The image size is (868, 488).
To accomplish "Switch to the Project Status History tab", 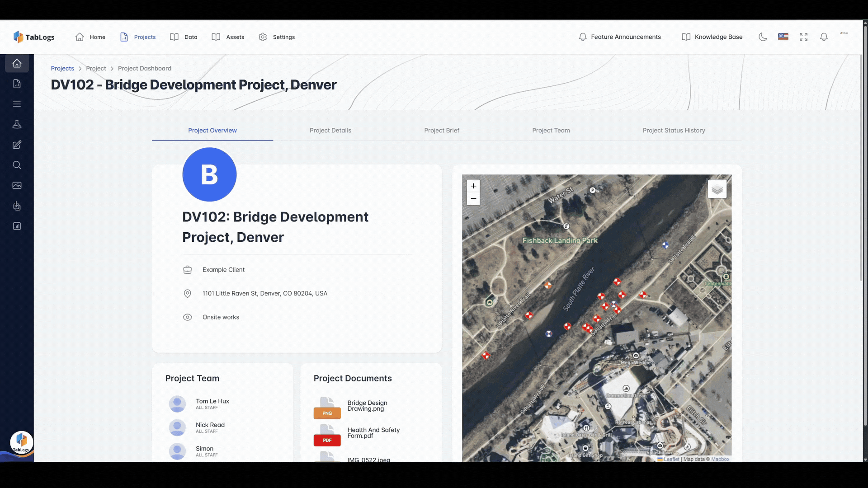I will click(674, 130).
